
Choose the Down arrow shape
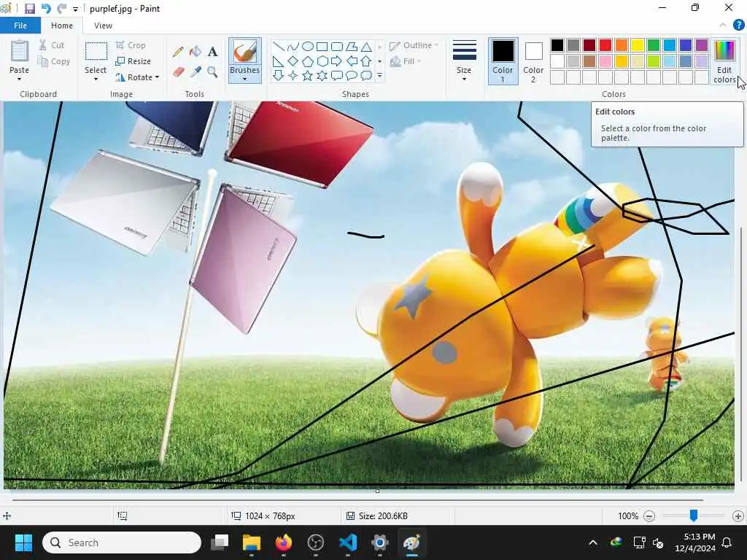click(x=279, y=75)
